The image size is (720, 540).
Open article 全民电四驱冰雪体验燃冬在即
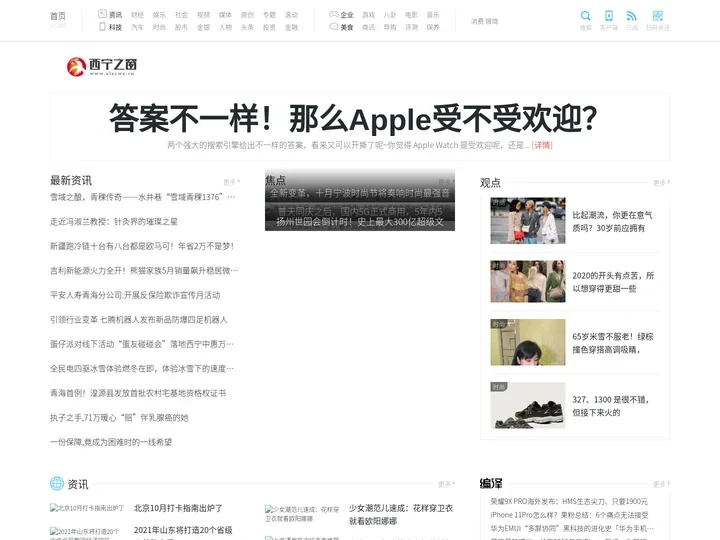[x=142, y=369]
